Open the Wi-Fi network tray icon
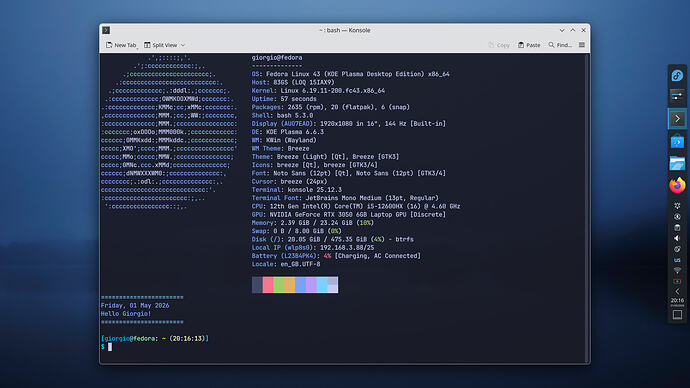The height and width of the screenshot is (388, 690). point(677,271)
